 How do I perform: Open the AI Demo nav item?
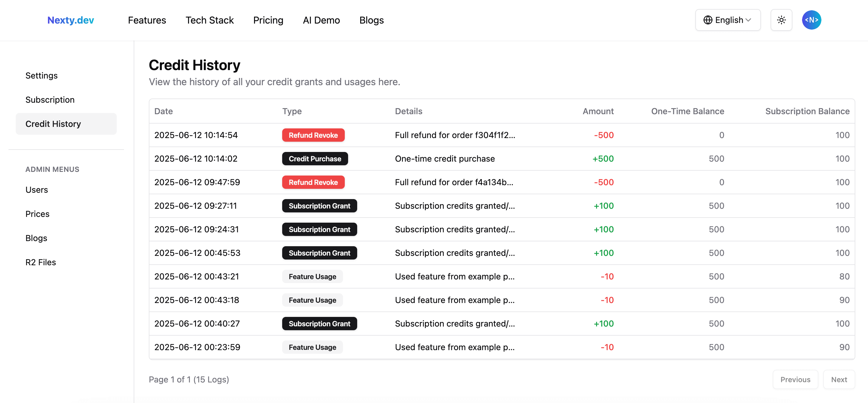click(x=321, y=20)
